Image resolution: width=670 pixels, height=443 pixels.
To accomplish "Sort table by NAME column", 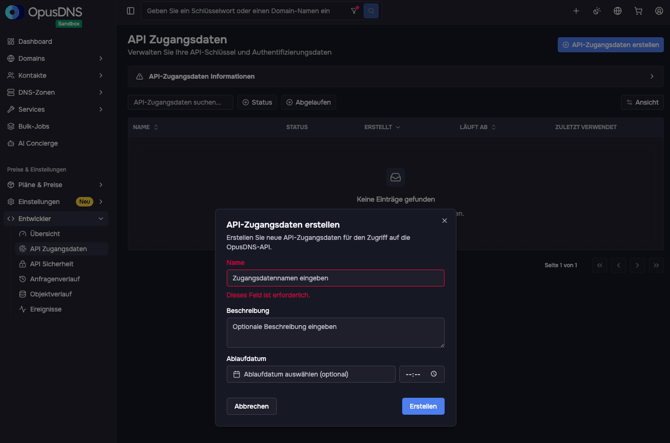I will click(145, 127).
